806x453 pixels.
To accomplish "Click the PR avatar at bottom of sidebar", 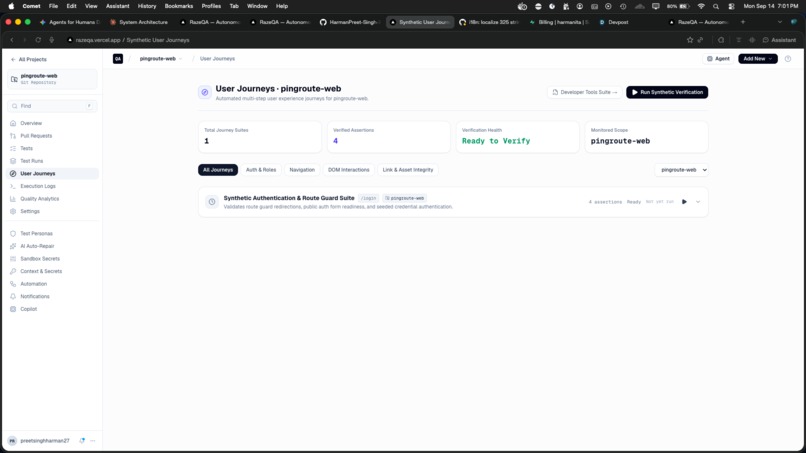I will click(x=12, y=441).
